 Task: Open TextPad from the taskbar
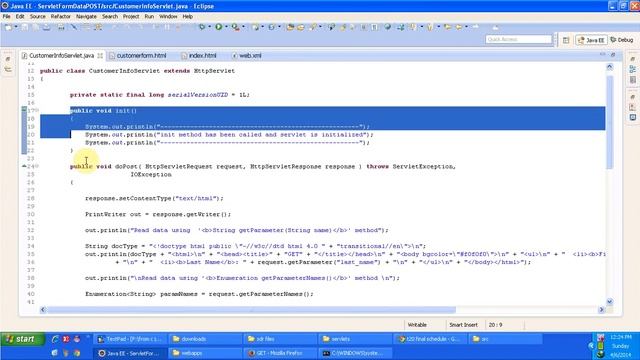pos(129,339)
